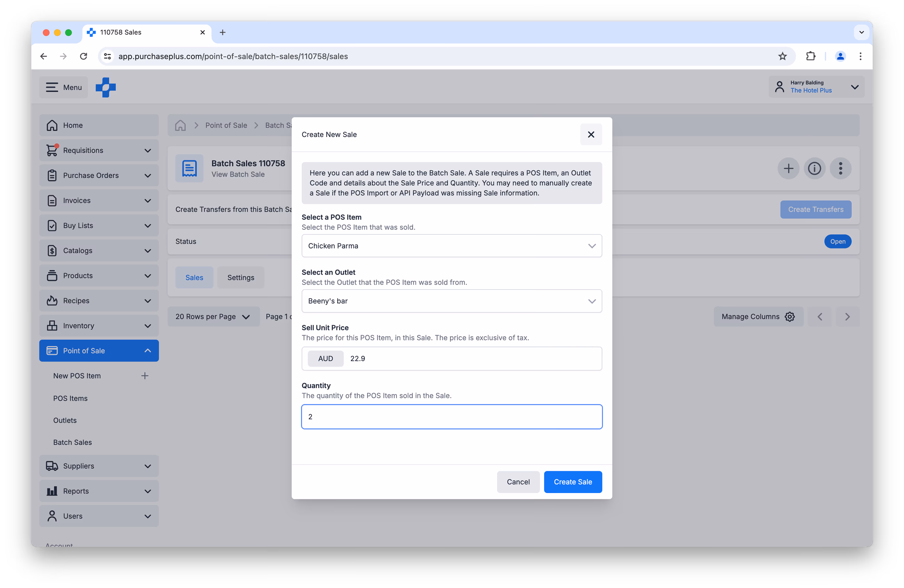Expand the 20 Rows per Page selector
904x588 pixels.
pyautogui.click(x=213, y=316)
